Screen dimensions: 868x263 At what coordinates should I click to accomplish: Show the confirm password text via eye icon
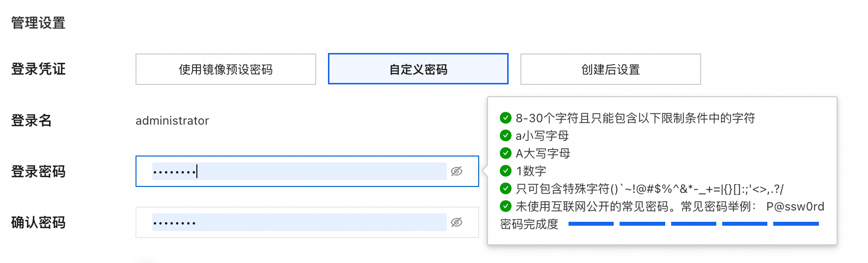pyautogui.click(x=457, y=222)
